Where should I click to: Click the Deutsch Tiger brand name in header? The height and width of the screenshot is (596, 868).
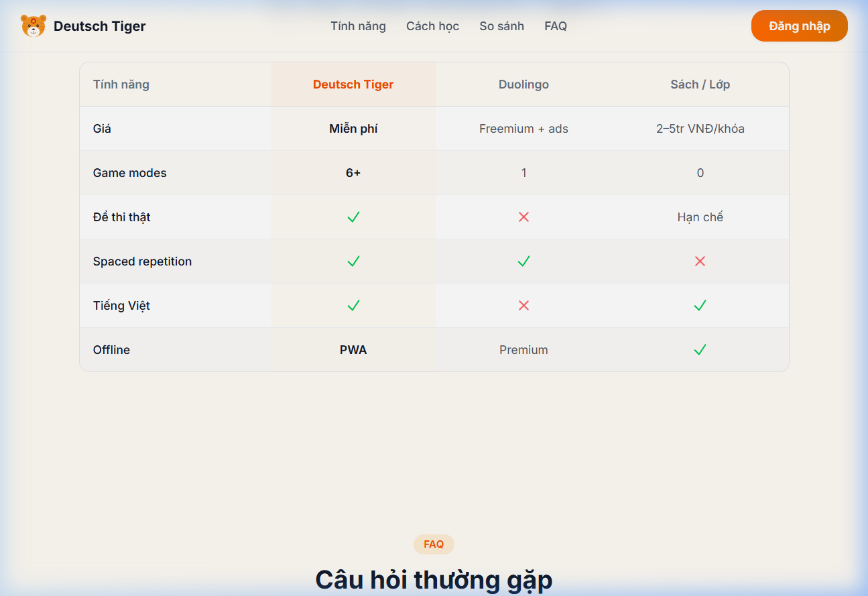pyautogui.click(x=100, y=26)
